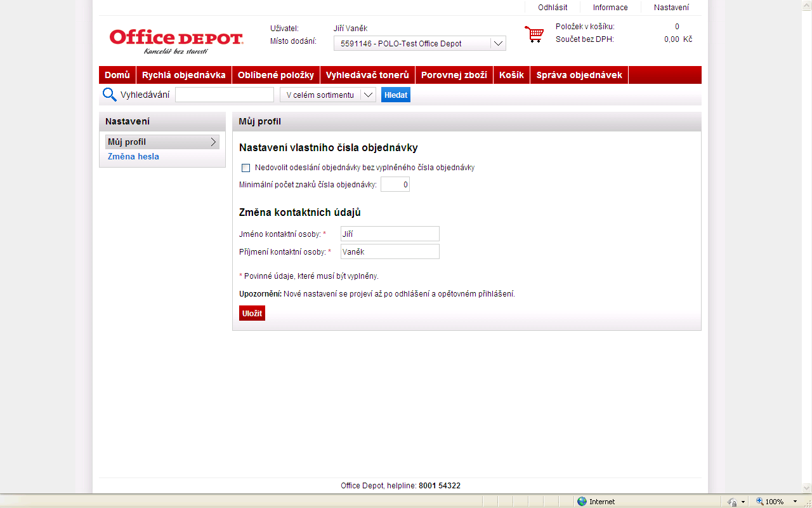812x508 pixels.
Task: Click the arrow next to Můj profil
Action: (x=213, y=142)
